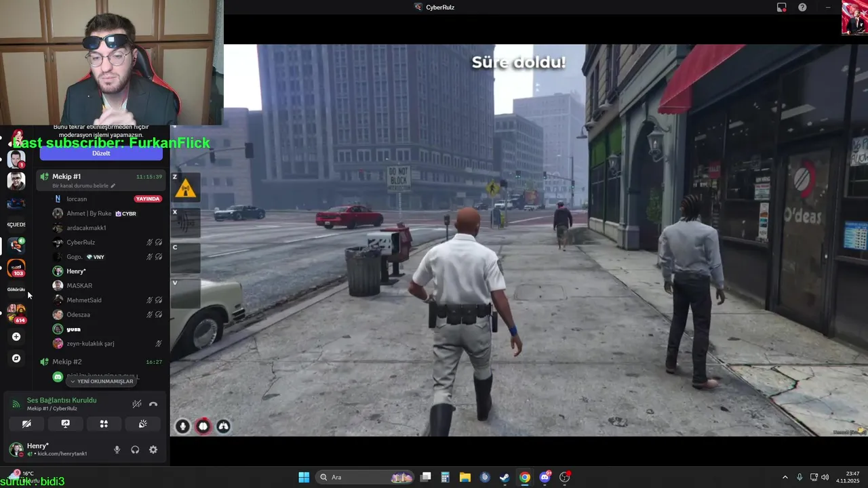Select user ardacakmakk1
The width and height of the screenshot is (868, 488).
click(86, 228)
